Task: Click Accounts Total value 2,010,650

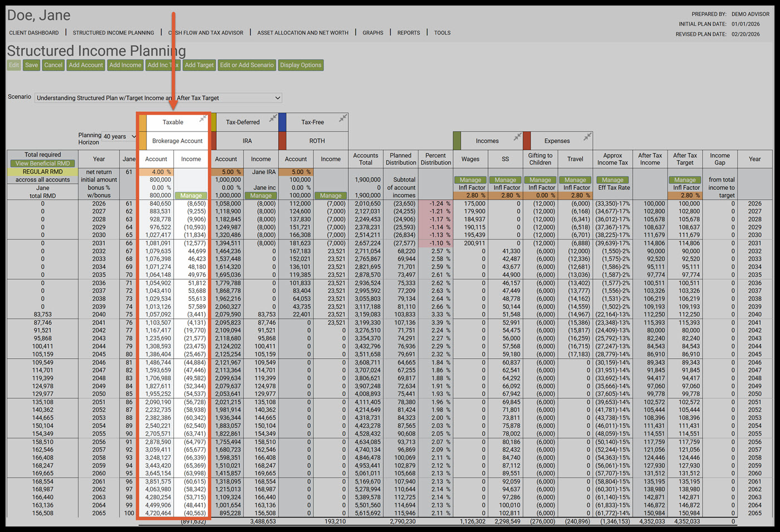Action: (x=368, y=204)
